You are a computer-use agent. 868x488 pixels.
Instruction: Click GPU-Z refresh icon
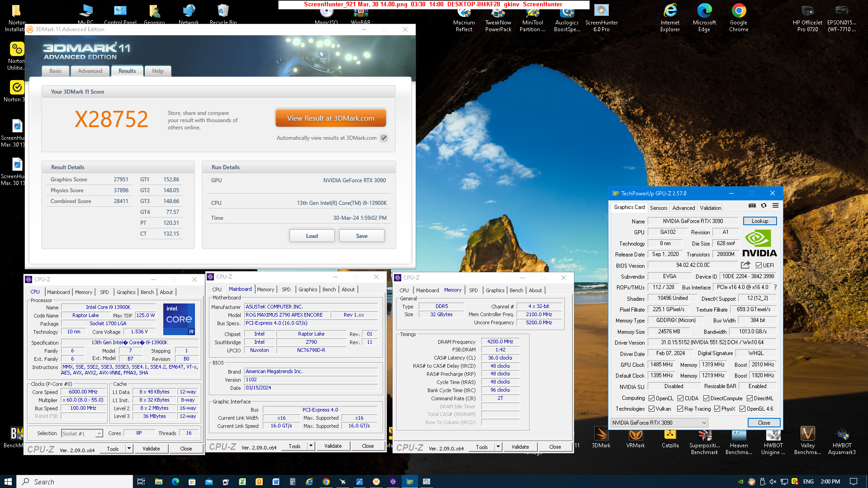pos(764,206)
